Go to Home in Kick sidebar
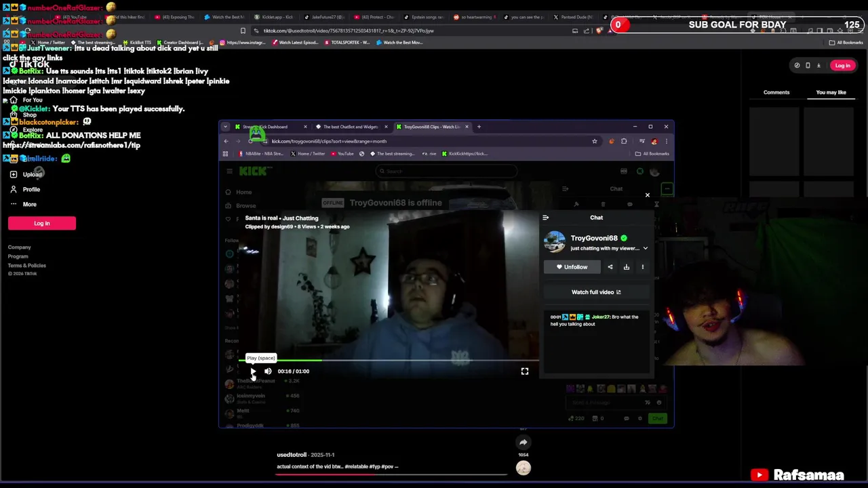 coord(239,192)
